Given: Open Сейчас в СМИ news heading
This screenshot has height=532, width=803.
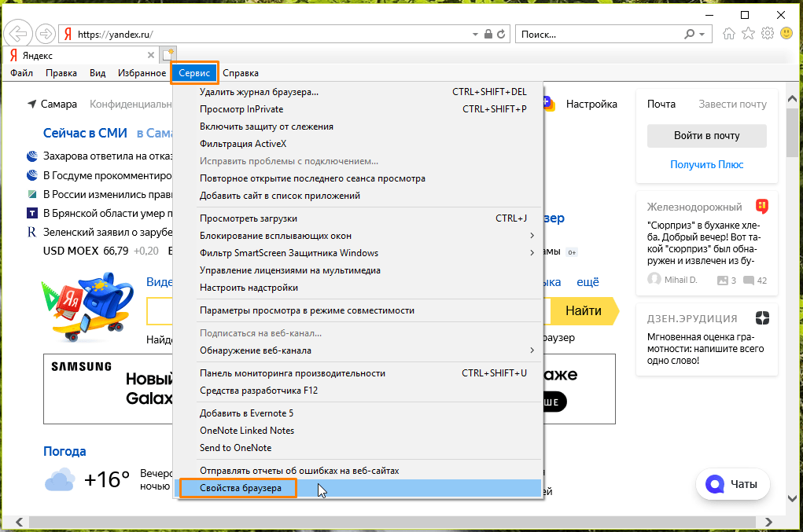Looking at the screenshot, I should (85, 133).
